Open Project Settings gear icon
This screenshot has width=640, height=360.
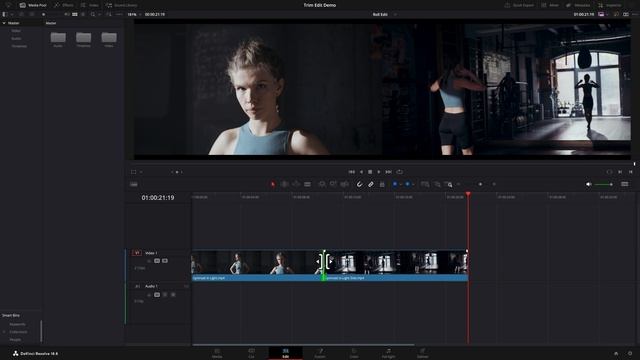[630, 353]
